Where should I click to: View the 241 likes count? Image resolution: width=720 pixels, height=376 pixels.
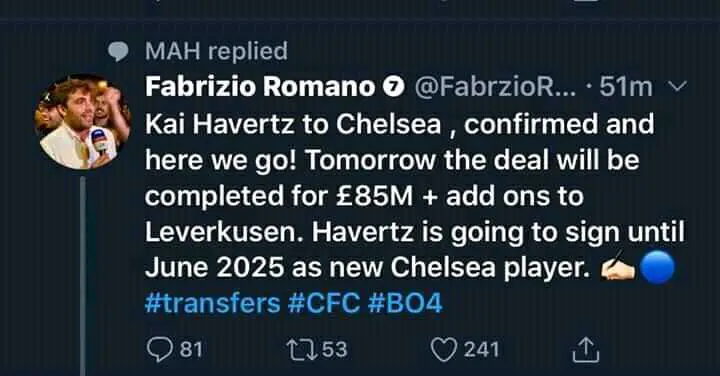point(481,349)
